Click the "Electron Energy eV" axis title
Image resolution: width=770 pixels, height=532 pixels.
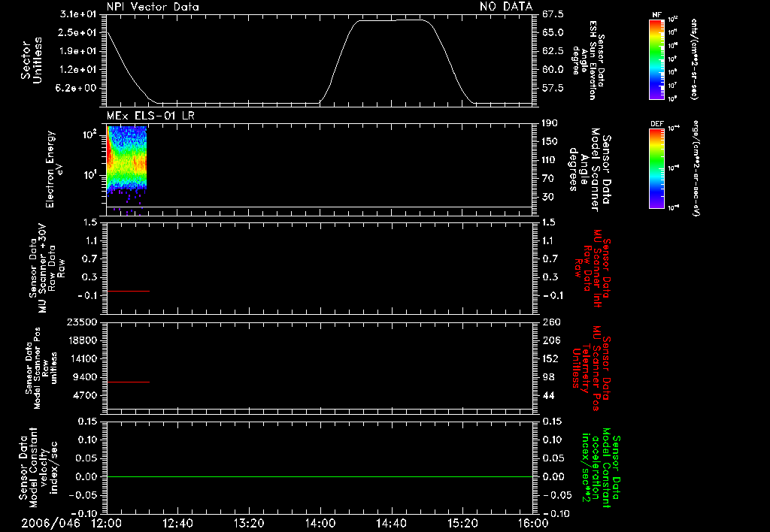pos(53,169)
